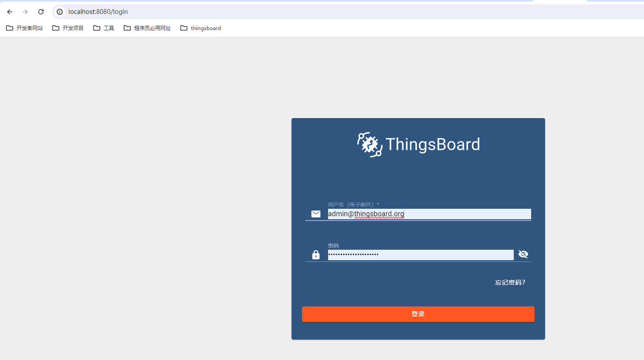Toggle password visibility off with eye icon
The height and width of the screenshot is (360, 644).
point(523,254)
